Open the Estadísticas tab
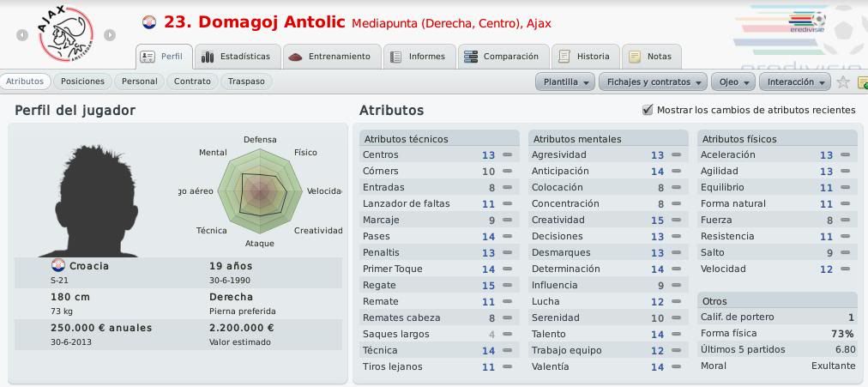The width and height of the screenshot is (868, 387). [238, 57]
